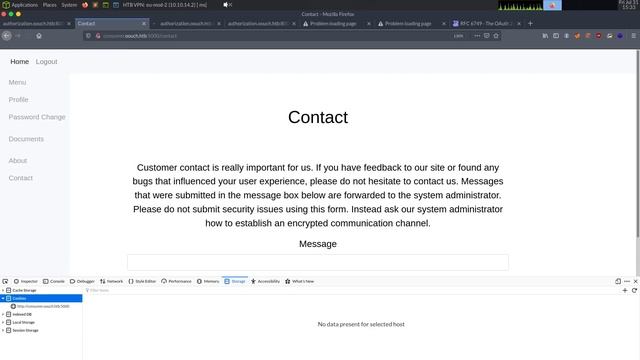Open the Applications menu
Image resolution: width=640 pixels, height=360 pixels.
click(x=24, y=5)
